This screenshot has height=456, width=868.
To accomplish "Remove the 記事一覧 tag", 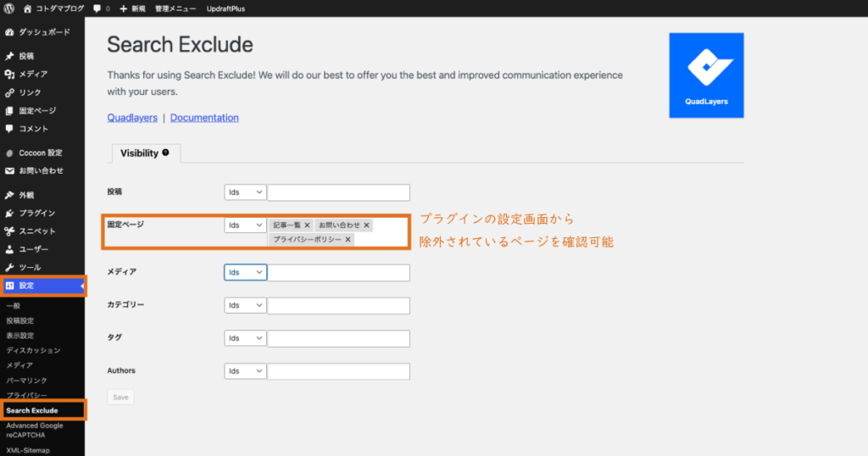I will (307, 225).
